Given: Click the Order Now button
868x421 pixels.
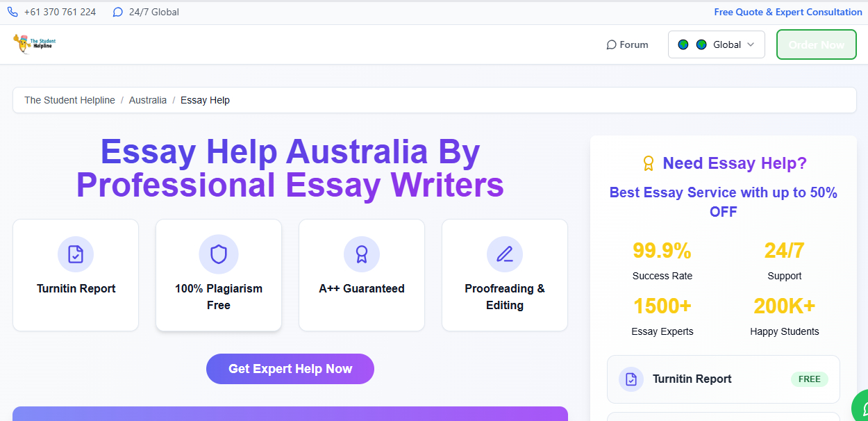Looking at the screenshot, I should (x=817, y=44).
